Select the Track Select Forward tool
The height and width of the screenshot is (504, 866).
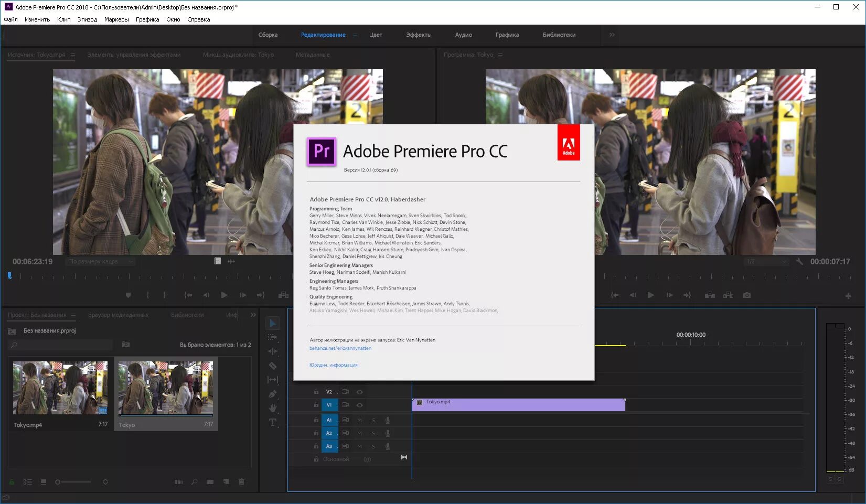coord(273,337)
